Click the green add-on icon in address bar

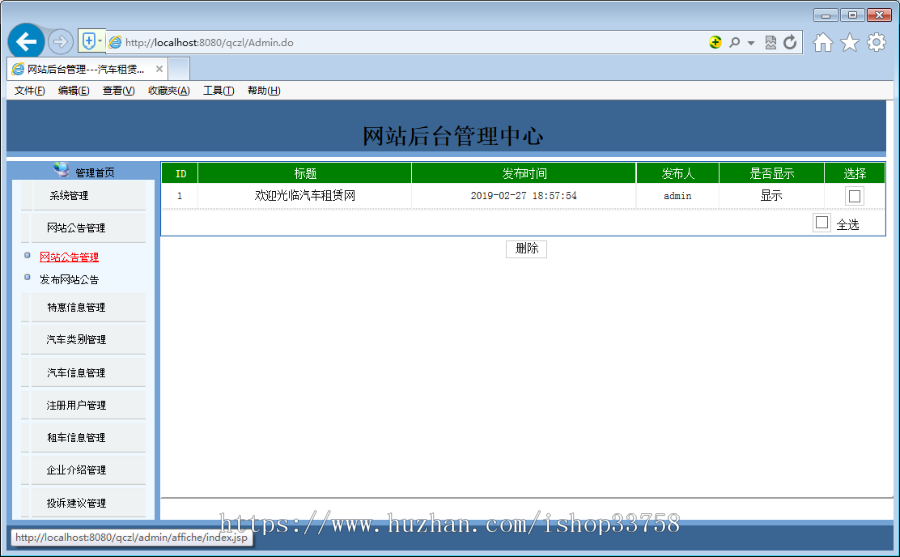point(715,42)
